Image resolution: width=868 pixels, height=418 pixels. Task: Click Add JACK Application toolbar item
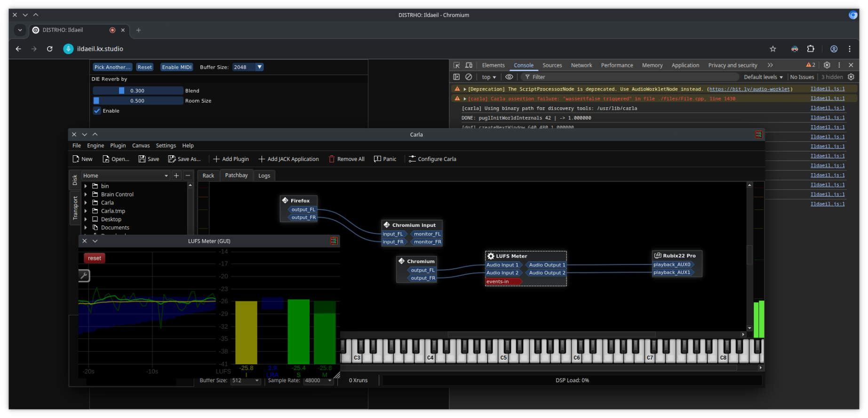288,159
